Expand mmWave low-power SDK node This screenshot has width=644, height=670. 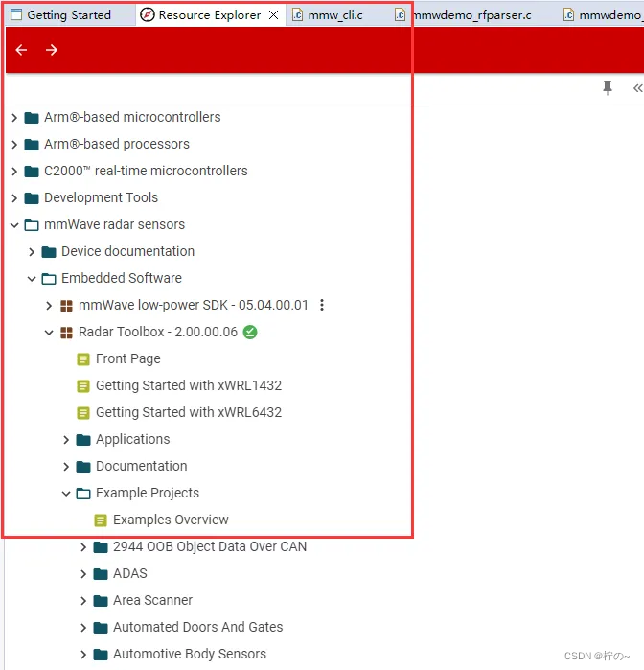pyautogui.click(x=49, y=306)
